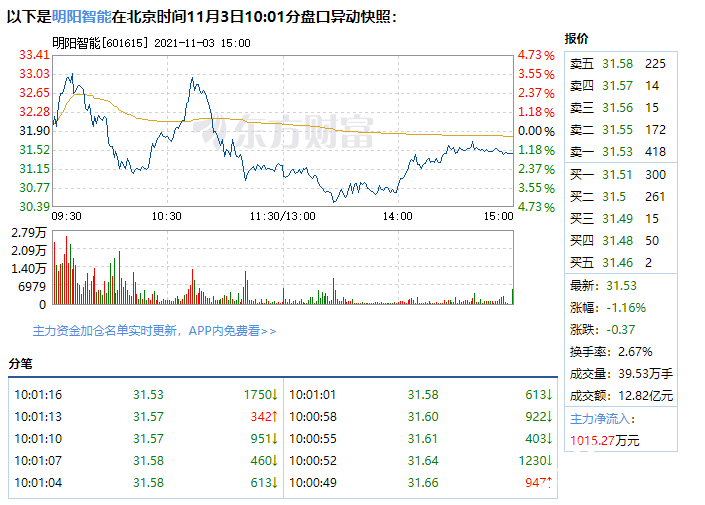The image size is (705, 505).
Task: Click the 换手率: 2.67% value
Action: [635, 352]
